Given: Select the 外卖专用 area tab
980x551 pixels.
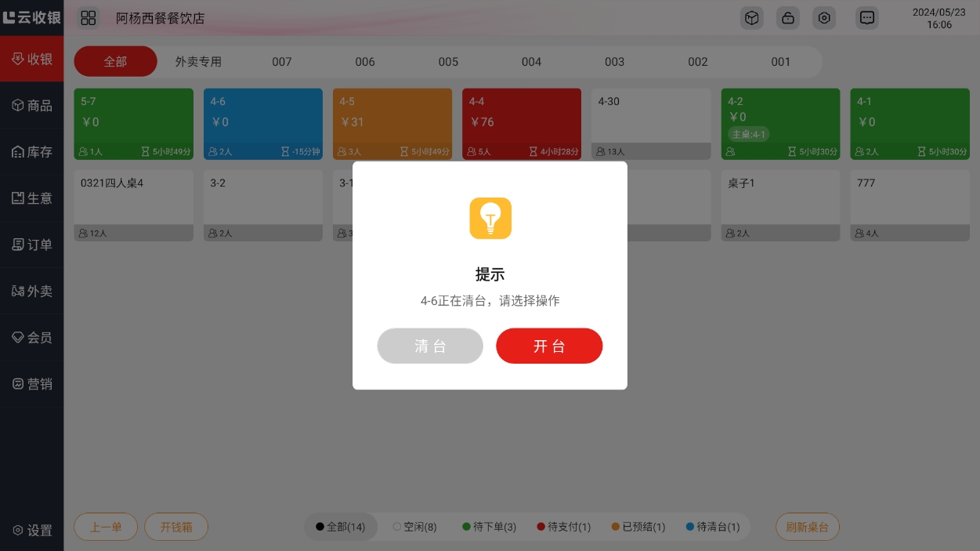Looking at the screenshot, I should pos(198,62).
